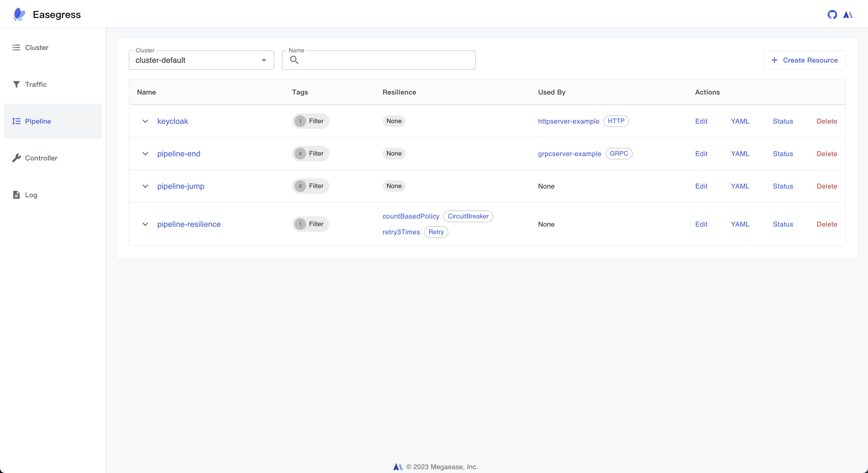Click the Log document icon
The height and width of the screenshot is (473, 868).
coord(16,195)
